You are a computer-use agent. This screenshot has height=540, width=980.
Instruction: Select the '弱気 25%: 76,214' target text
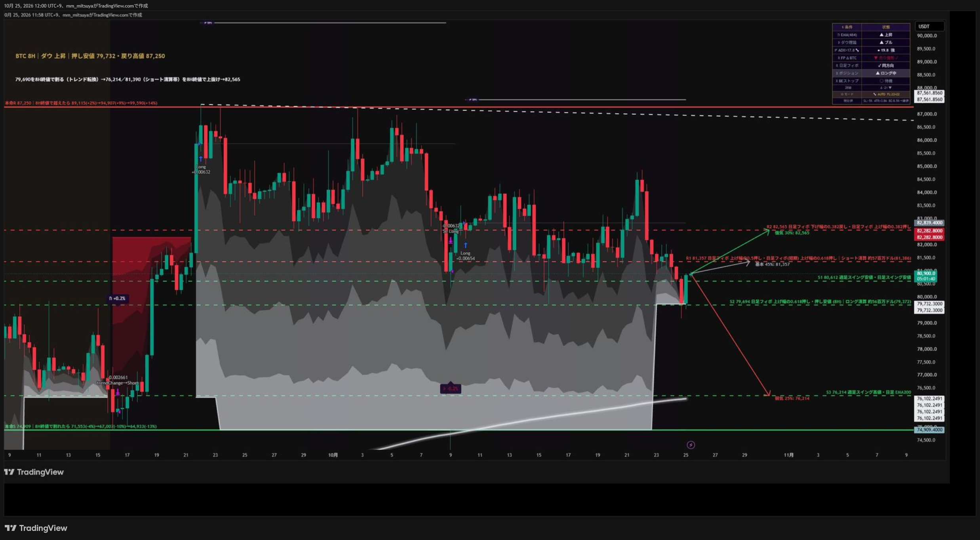792,398
